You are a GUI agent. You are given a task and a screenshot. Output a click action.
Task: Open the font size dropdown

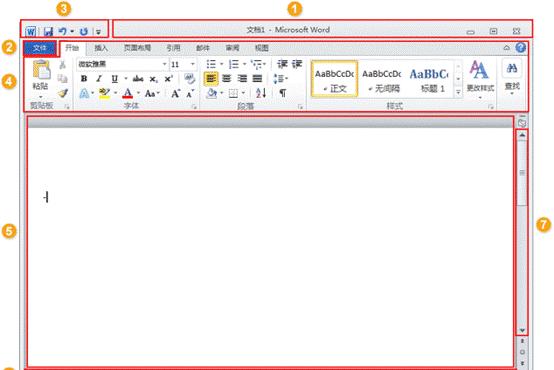click(193, 64)
